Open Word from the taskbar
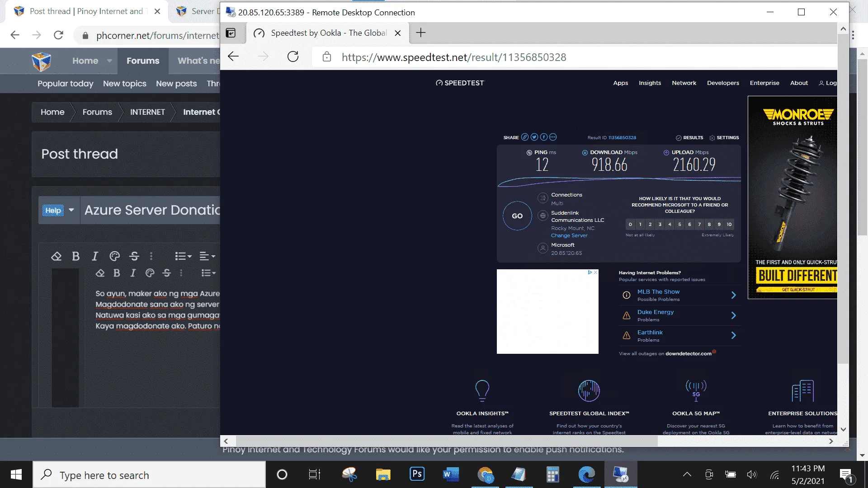 [x=451, y=474]
